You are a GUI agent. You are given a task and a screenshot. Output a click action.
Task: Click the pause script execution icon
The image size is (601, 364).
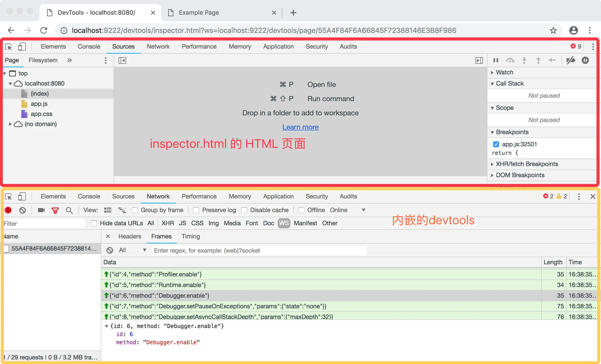496,60
